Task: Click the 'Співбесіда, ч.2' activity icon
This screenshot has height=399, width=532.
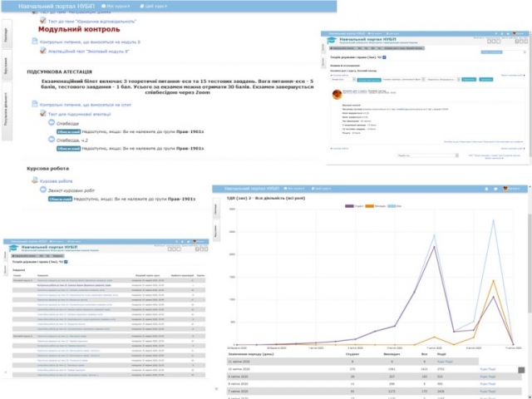Action: point(52,140)
